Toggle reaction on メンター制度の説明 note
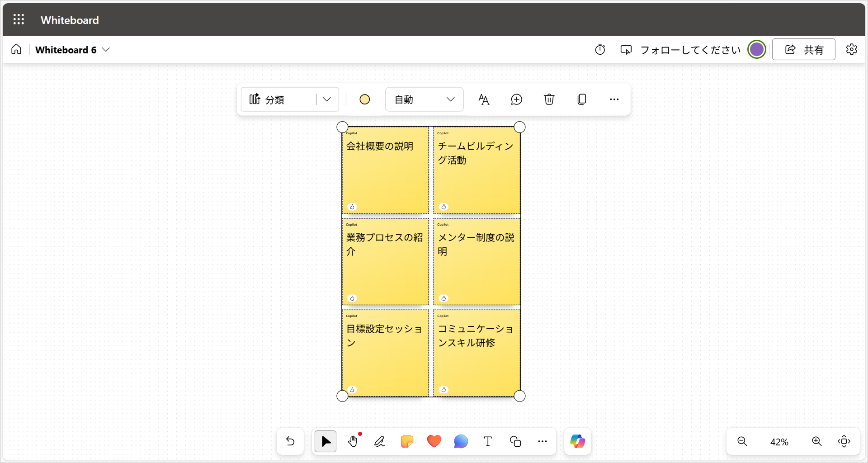The width and height of the screenshot is (868, 463). click(x=443, y=298)
